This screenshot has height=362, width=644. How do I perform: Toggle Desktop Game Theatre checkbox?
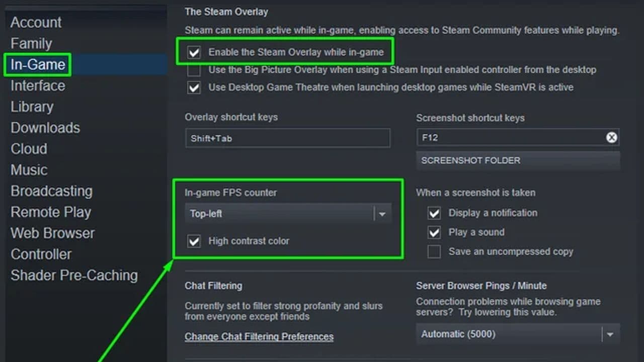pos(194,87)
